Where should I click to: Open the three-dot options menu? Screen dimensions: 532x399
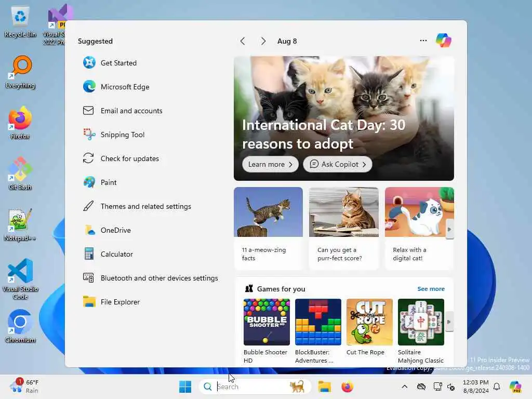pyautogui.click(x=423, y=41)
